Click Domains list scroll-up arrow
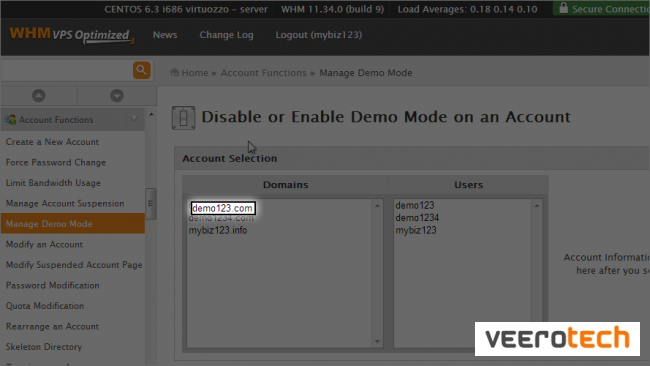 [377, 206]
